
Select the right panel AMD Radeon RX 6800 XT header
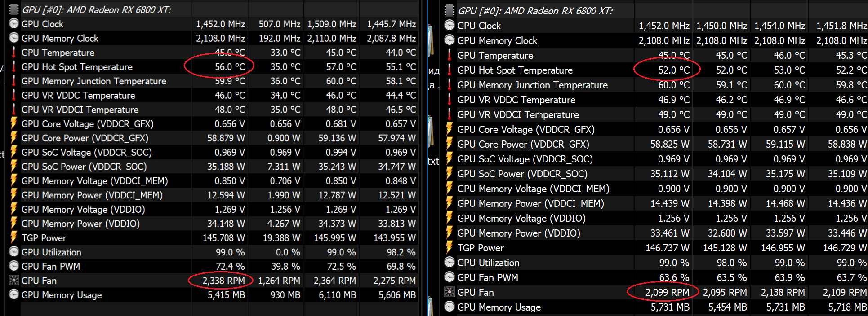(x=535, y=11)
